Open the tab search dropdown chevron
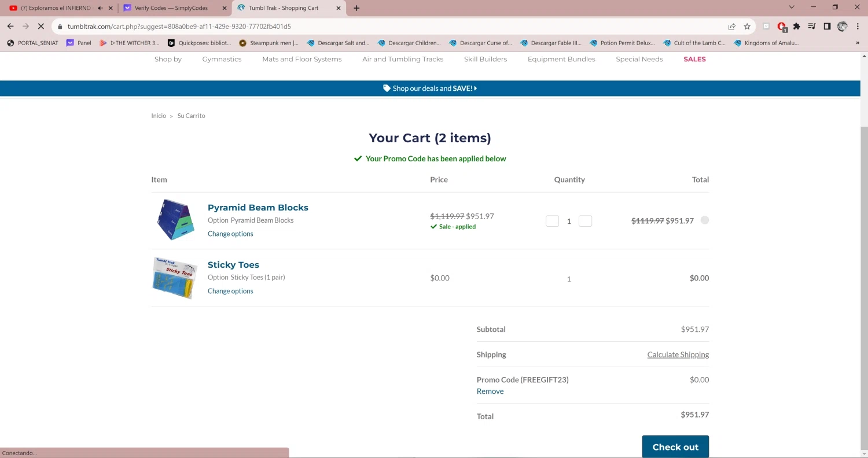868x458 pixels. pos(792,7)
